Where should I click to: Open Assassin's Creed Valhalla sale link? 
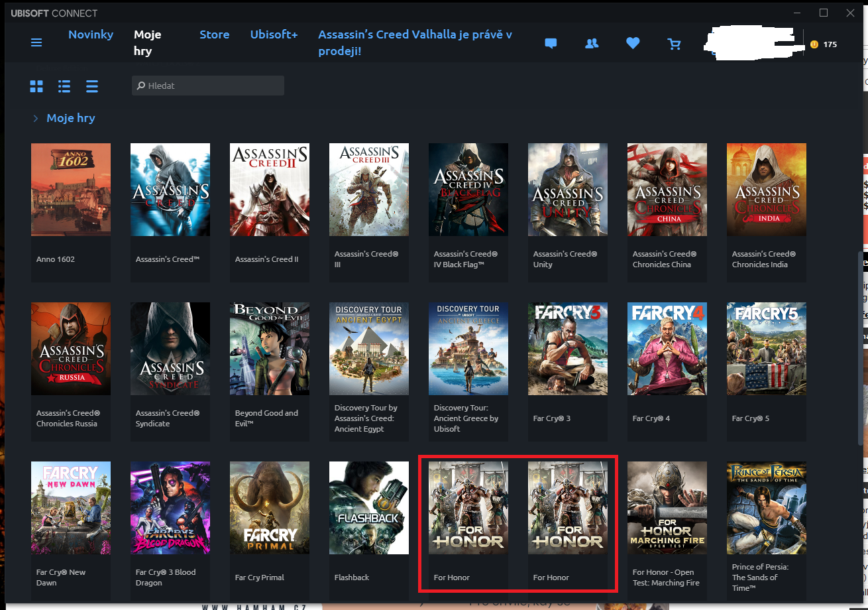(415, 42)
